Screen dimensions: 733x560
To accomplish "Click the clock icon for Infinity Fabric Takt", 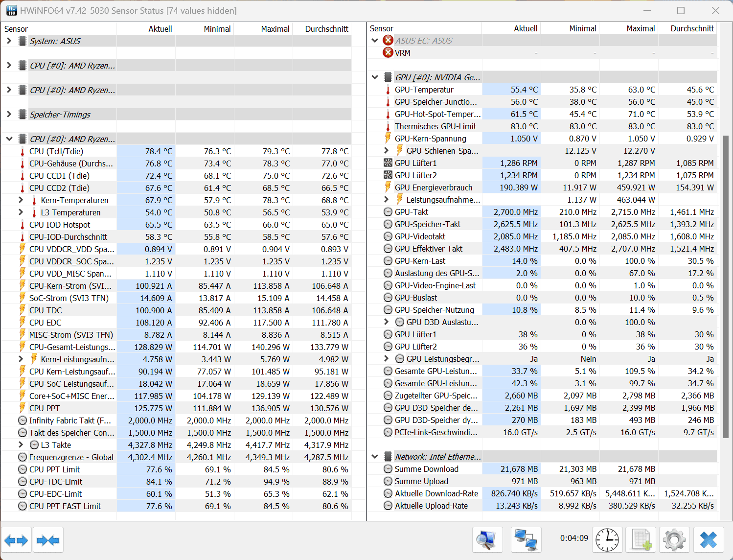I will 23,420.
